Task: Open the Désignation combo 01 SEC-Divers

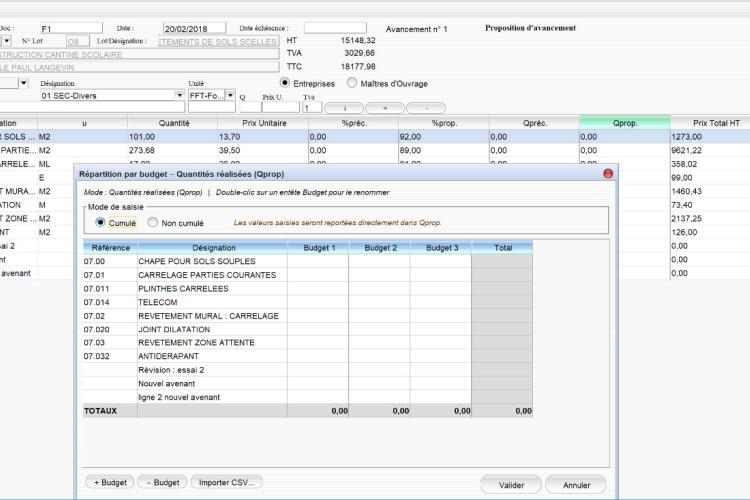Action: click(x=179, y=95)
